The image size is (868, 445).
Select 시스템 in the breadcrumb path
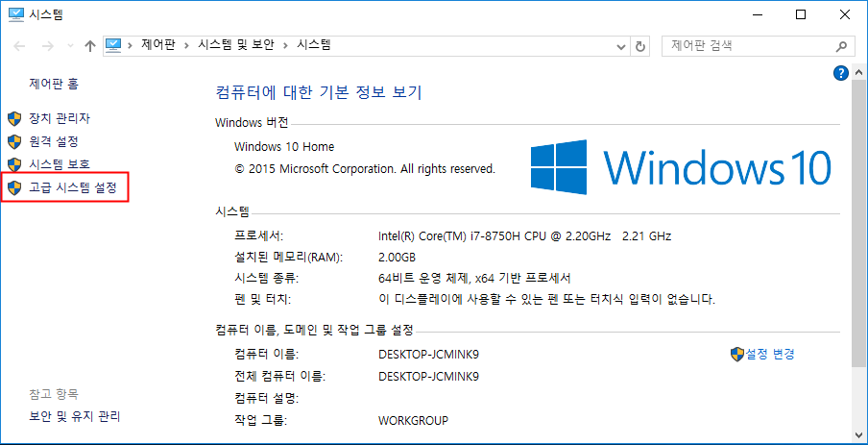pyautogui.click(x=314, y=45)
